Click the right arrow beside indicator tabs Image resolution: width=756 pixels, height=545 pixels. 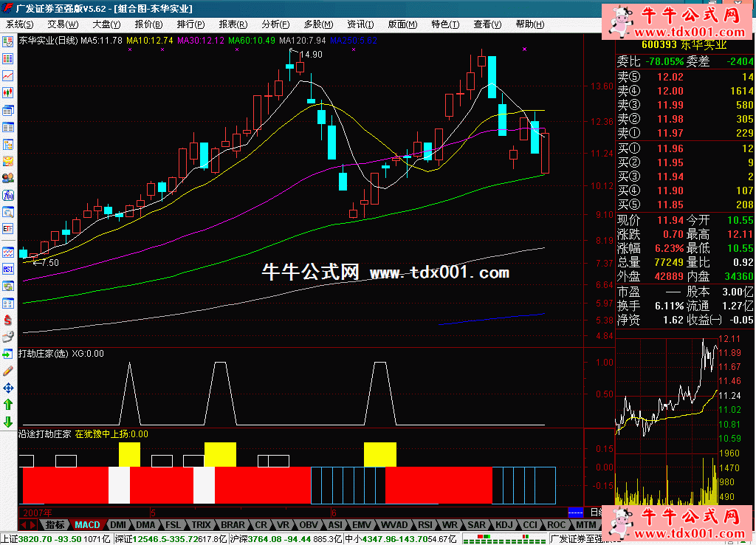32,525
